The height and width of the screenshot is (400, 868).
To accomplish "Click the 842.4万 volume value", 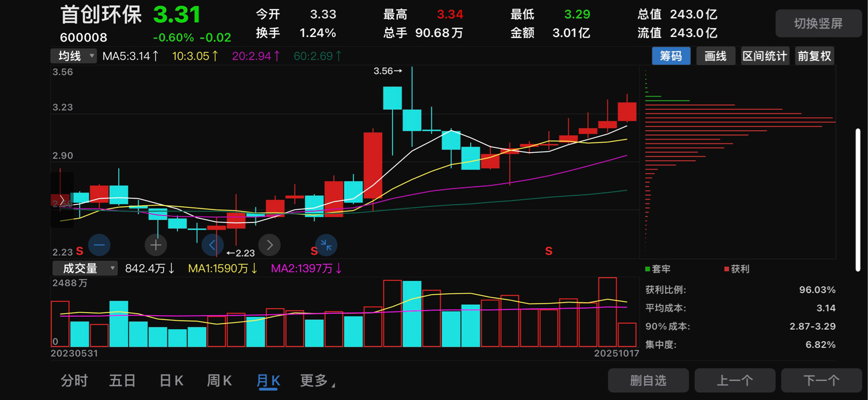I will point(150,268).
